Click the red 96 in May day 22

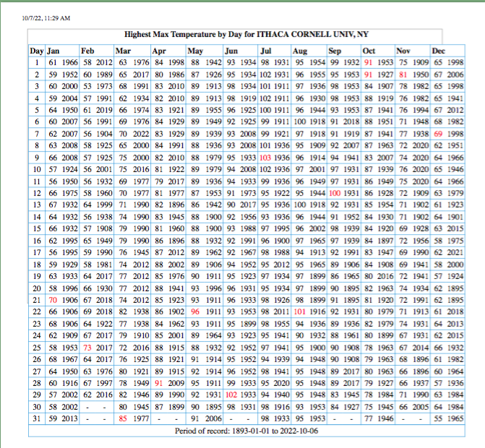(x=195, y=312)
